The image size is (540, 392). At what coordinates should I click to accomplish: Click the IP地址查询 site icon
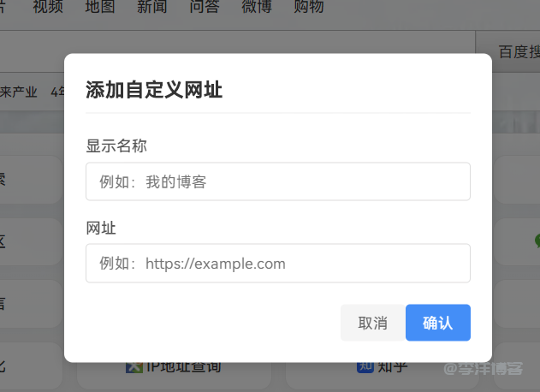(134, 367)
